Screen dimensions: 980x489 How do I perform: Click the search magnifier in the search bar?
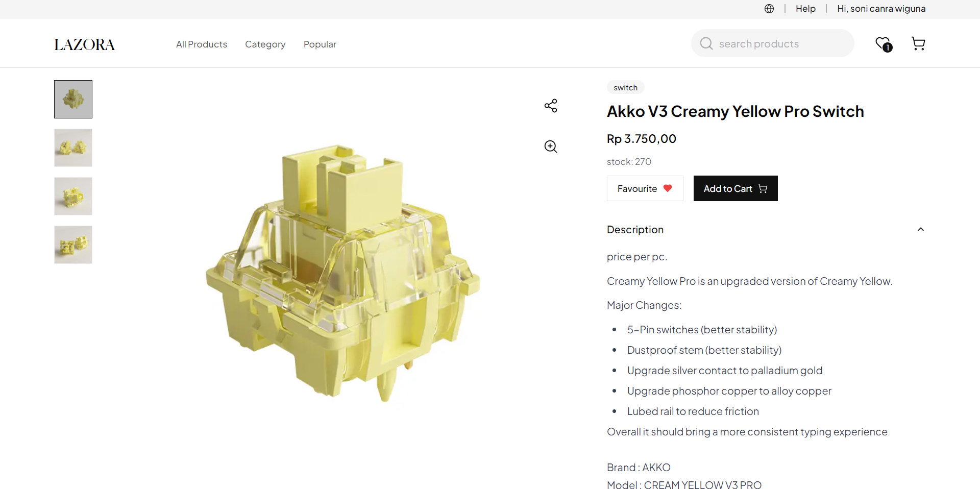(x=706, y=43)
